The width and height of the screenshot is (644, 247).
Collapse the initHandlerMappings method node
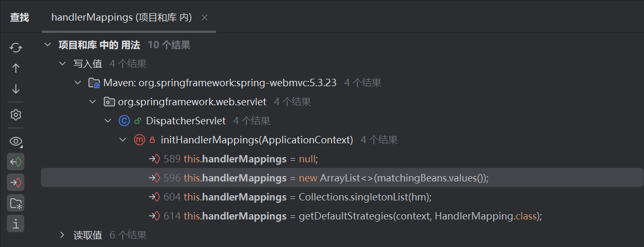click(x=123, y=140)
